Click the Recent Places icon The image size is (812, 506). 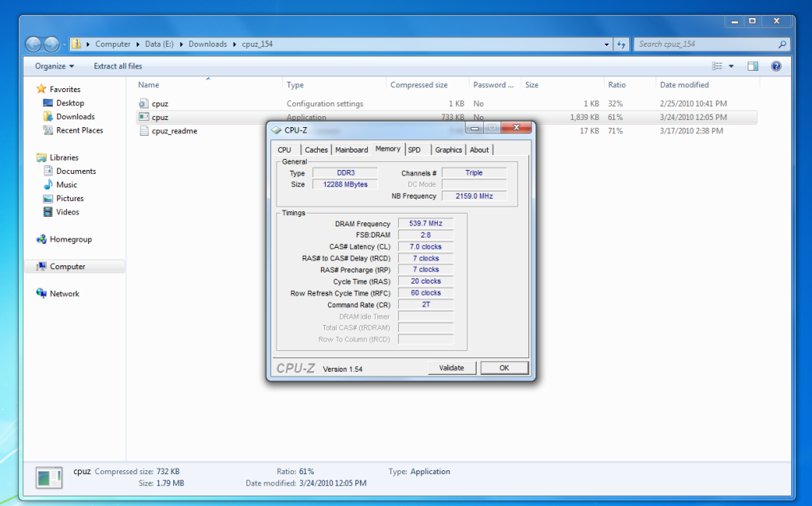48,130
